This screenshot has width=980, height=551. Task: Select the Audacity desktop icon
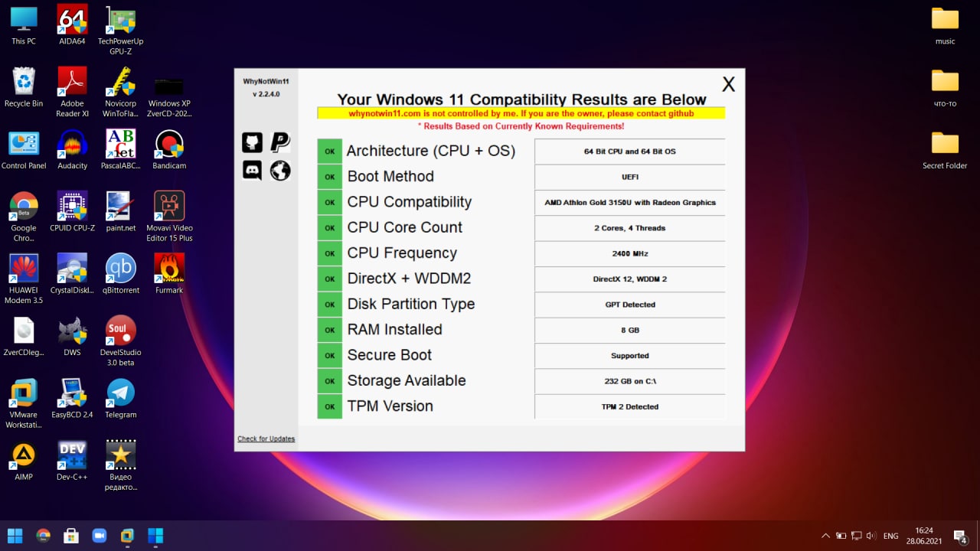point(72,149)
